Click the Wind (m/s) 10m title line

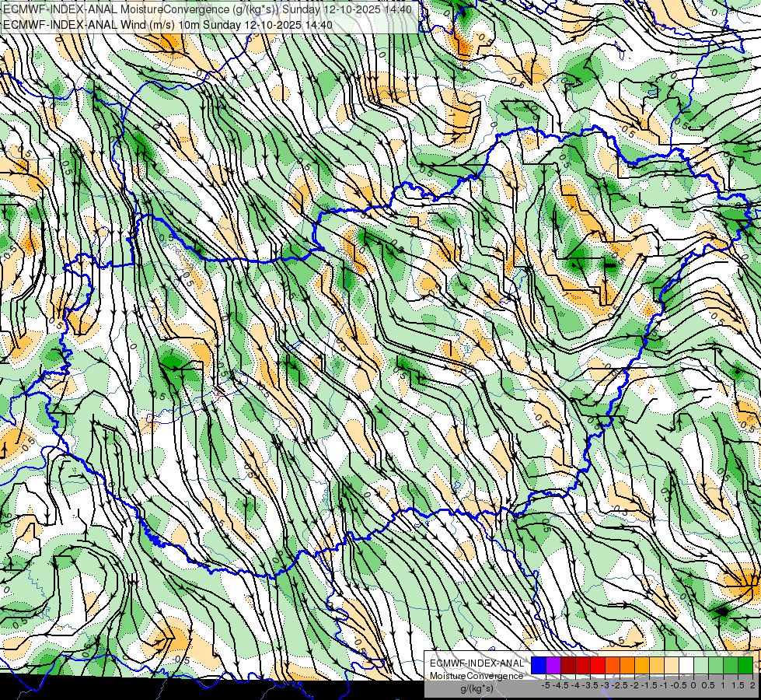coord(168,24)
